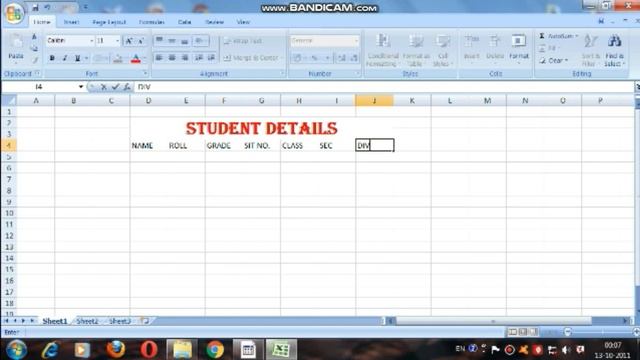The image size is (640, 360).
Task: Confirm entry with formula bar checkmark
Action: (x=116, y=87)
